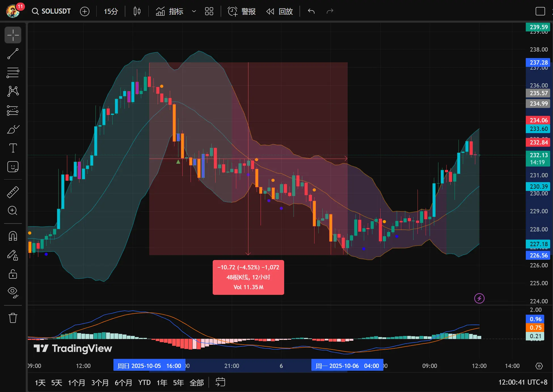Screen dimensions: 553x392
Task: Select the ruler measure tool
Action: 13,192
